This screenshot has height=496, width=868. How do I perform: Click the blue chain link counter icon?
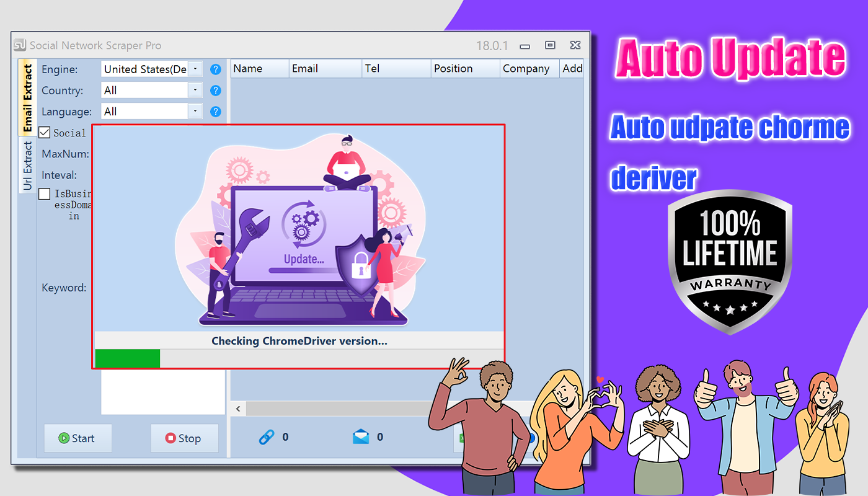(x=267, y=437)
